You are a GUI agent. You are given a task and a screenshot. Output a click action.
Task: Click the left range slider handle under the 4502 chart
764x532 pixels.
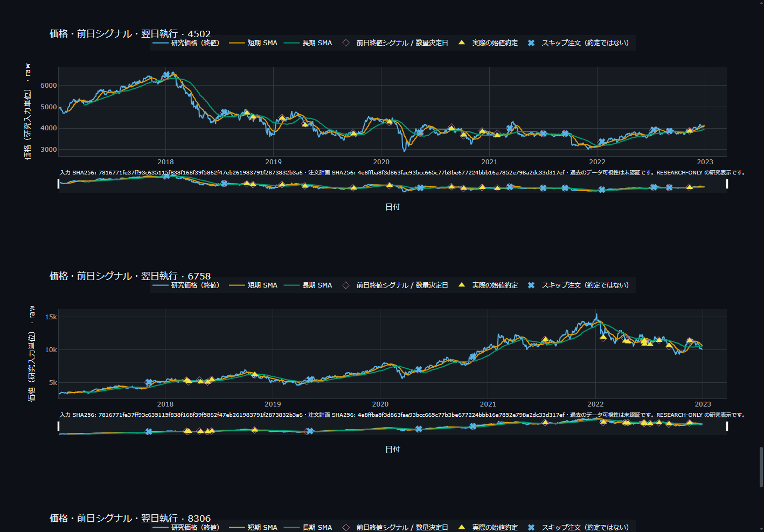(58, 184)
